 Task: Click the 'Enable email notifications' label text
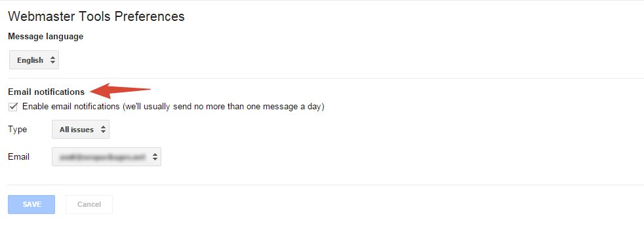71,107
